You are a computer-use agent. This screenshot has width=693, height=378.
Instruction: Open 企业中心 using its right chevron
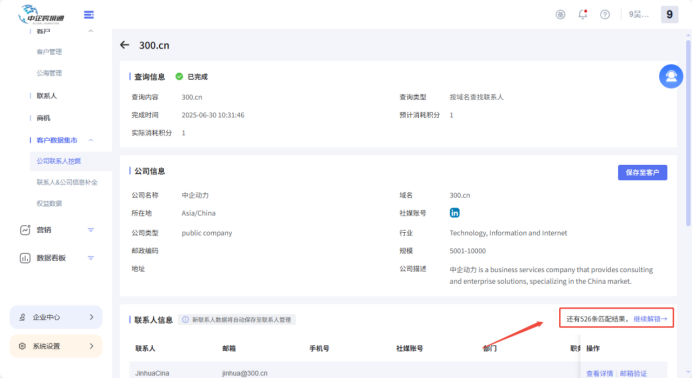91,317
